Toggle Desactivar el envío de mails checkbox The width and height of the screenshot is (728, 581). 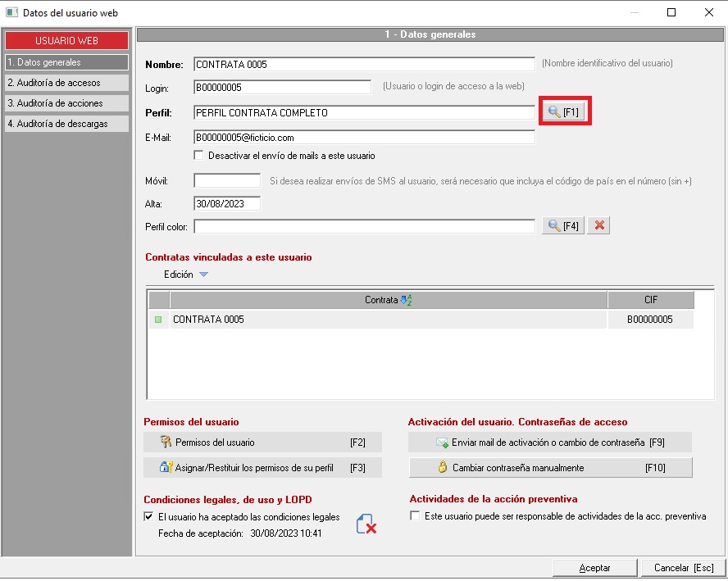tap(198, 155)
